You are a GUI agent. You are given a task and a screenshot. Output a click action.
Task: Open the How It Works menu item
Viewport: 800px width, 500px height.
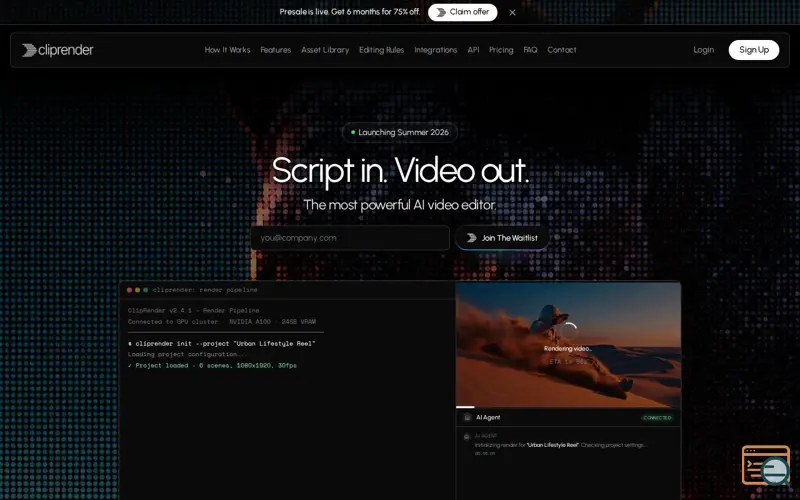click(x=227, y=50)
